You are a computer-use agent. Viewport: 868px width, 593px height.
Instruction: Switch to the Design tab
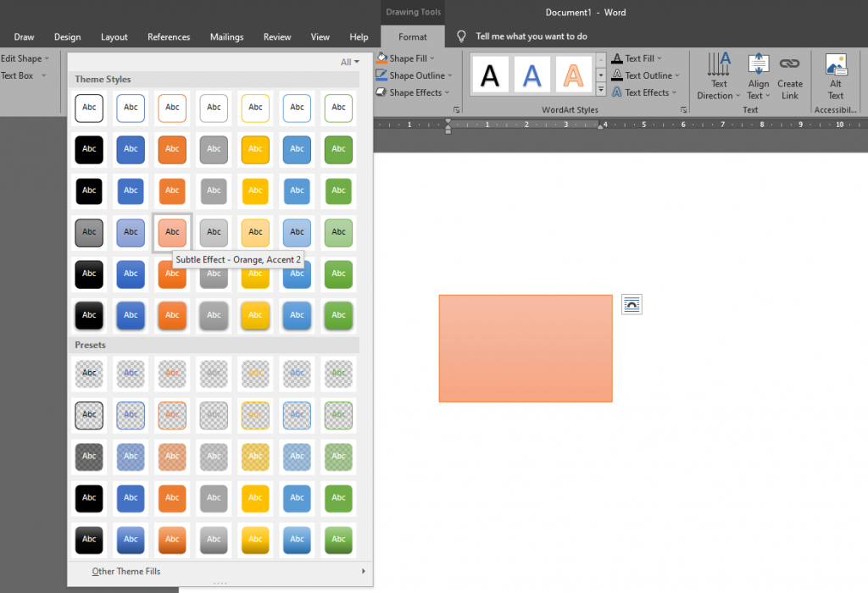67,36
